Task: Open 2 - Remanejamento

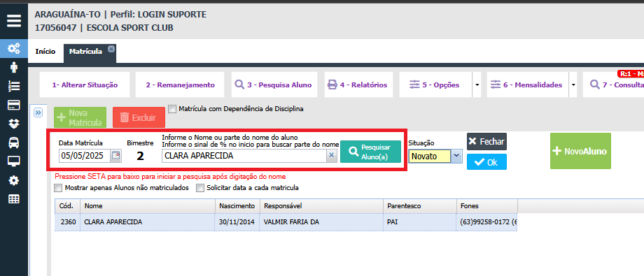Action: 180,85
